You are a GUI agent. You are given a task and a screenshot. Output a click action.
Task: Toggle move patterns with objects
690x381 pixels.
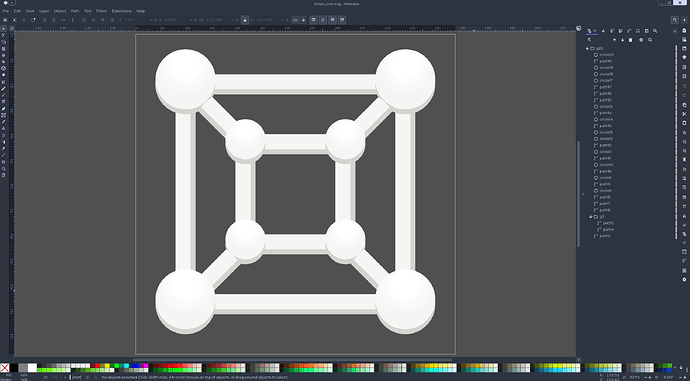pos(342,20)
